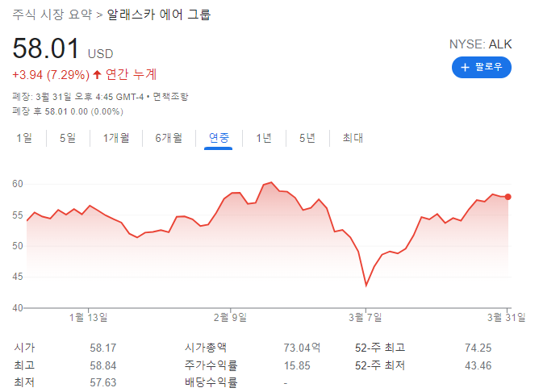
Task: Click the 폐장 후 after-hours price line
Action: (x=68, y=111)
